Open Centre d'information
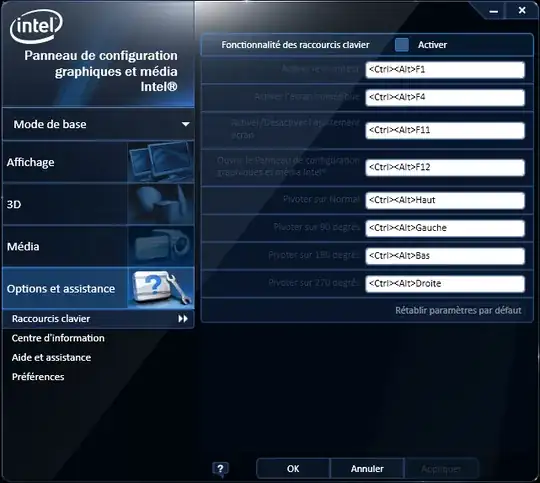The image size is (540, 483). click(x=58, y=338)
